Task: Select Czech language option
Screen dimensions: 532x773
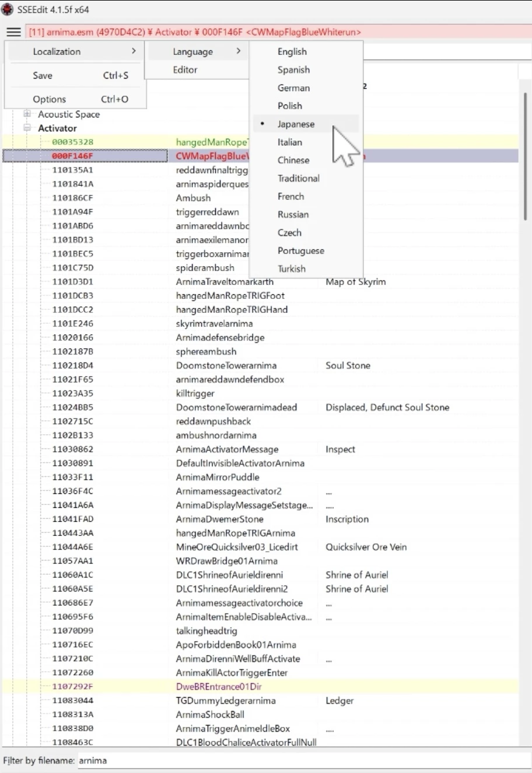Action: [x=306, y=232]
